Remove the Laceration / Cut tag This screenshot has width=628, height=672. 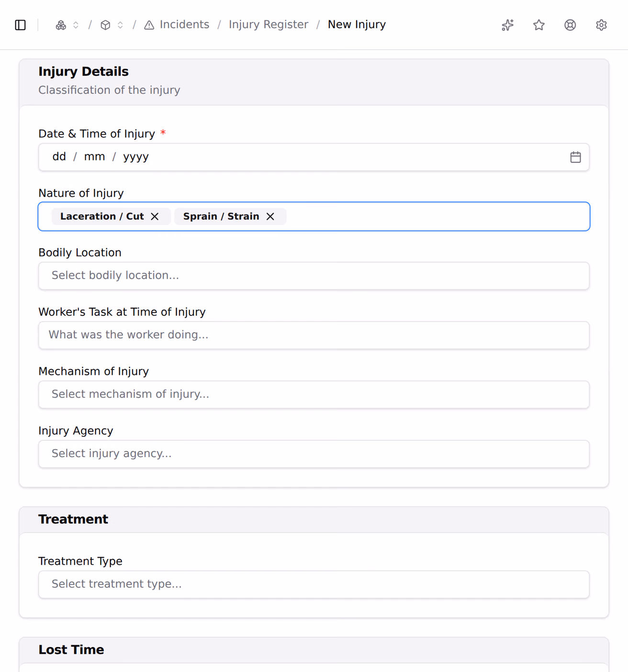coord(155,216)
